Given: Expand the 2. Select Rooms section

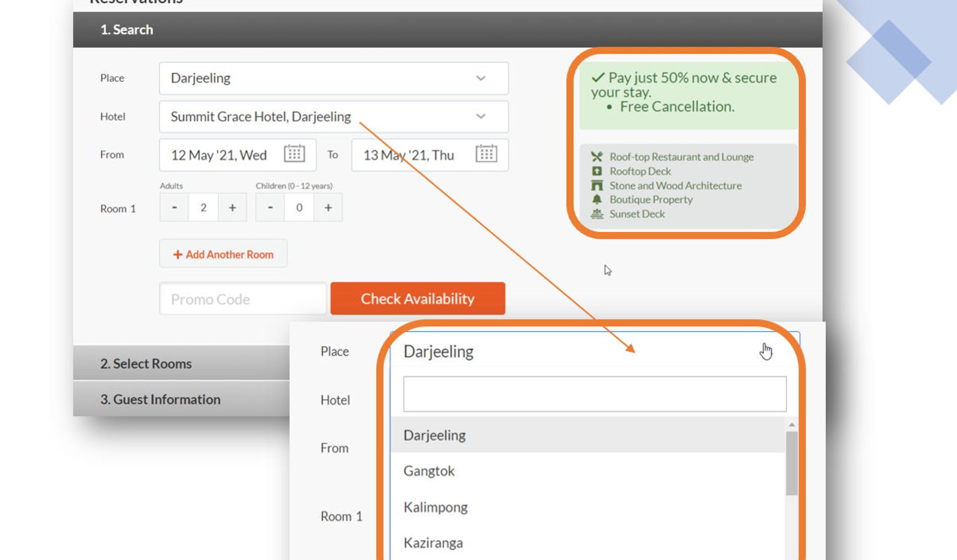Looking at the screenshot, I should click(181, 363).
